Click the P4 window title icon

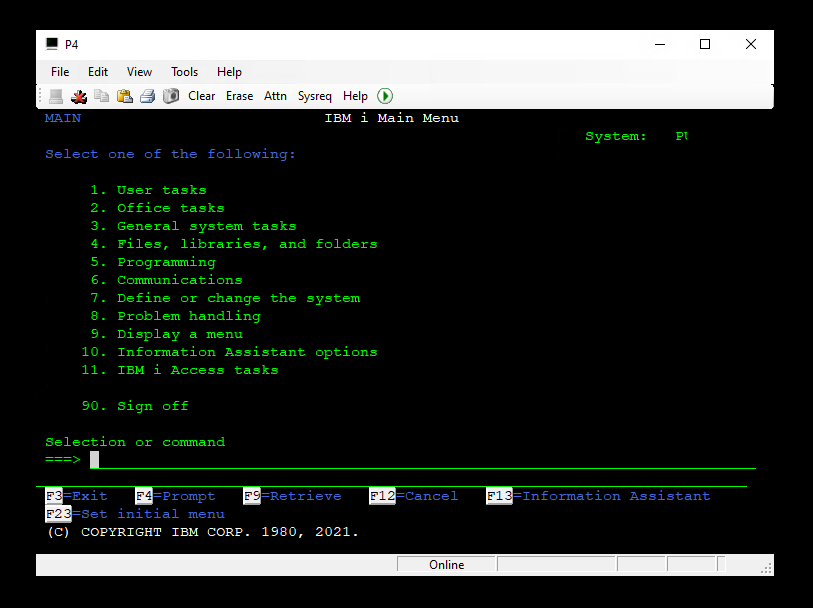(x=52, y=44)
